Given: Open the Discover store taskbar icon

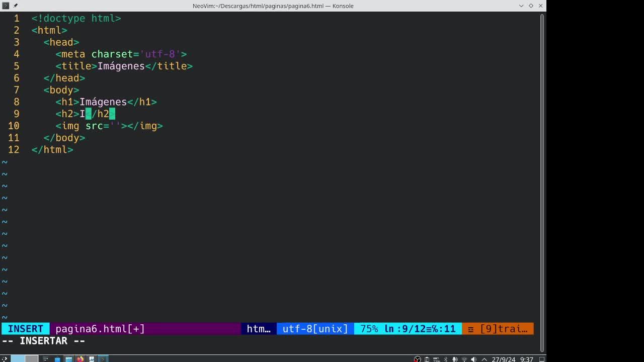Looking at the screenshot, I should coord(57,359).
